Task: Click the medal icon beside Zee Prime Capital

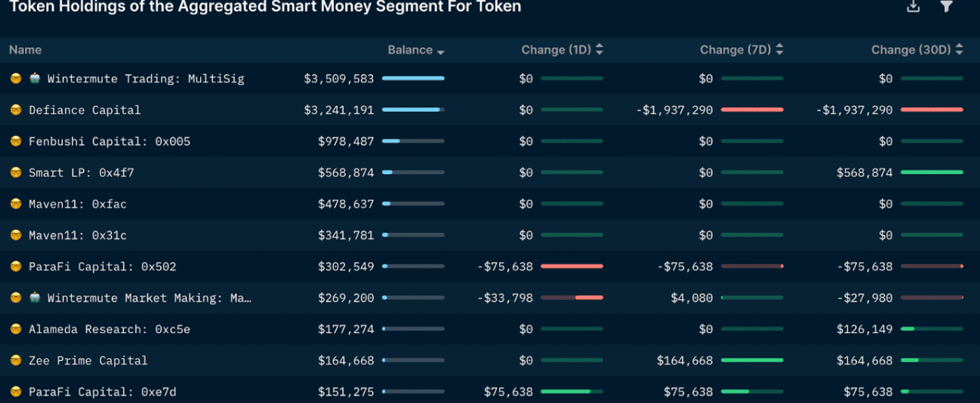Action: [x=15, y=360]
